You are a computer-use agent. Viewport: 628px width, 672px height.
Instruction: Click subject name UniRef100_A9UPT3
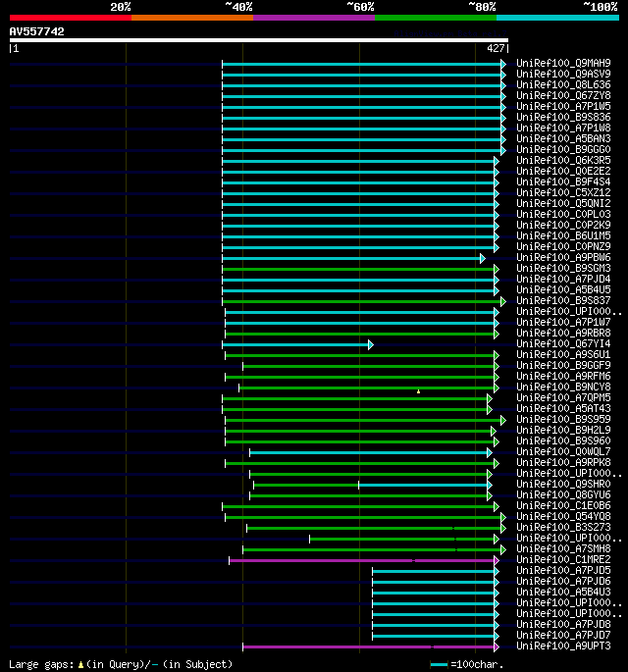[563, 646]
